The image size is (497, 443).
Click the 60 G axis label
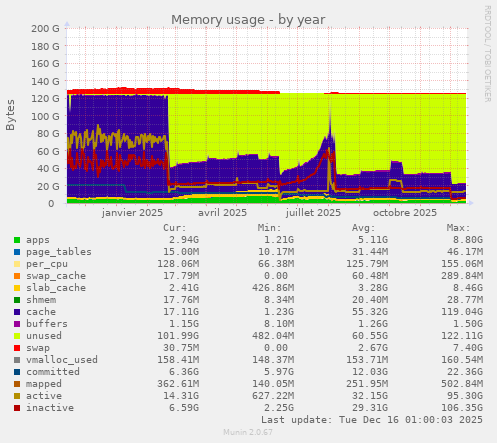[48, 151]
